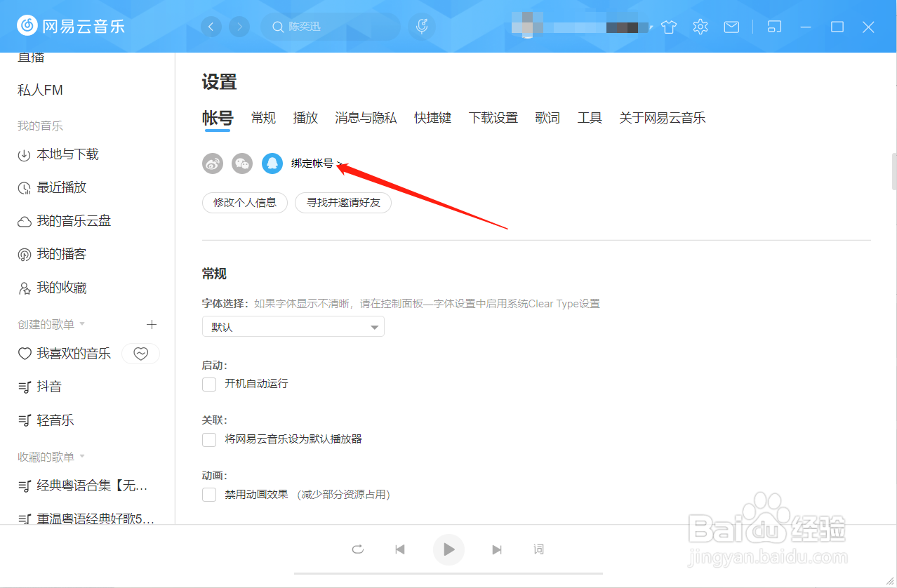Select the 下载设置 tab
Screen dimensions: 897x588
point(493,118)
